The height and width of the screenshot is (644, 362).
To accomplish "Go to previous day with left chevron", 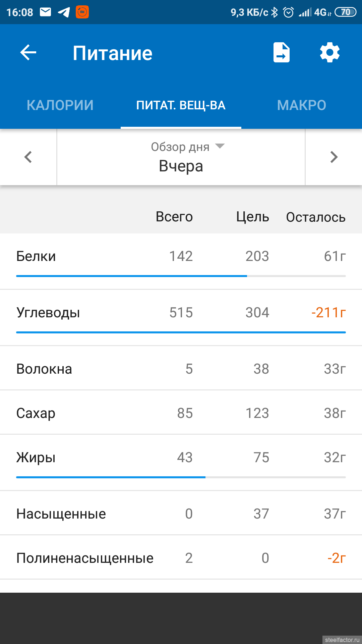I will (x=28, y=157).
